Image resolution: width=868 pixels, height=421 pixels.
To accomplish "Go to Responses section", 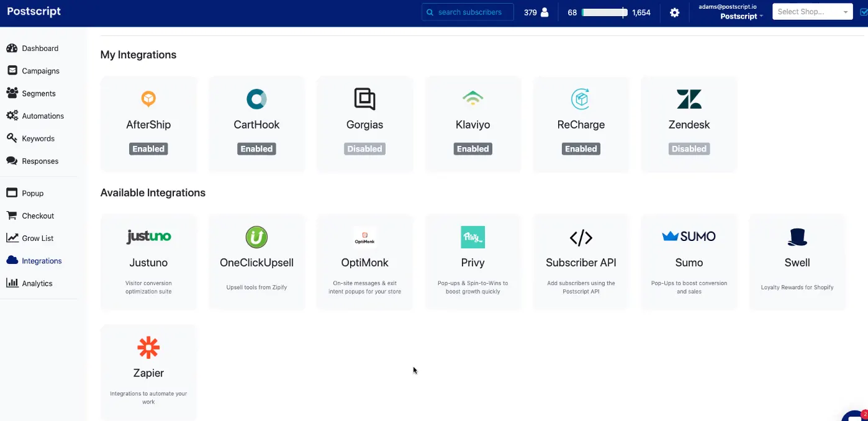I will [40, 161].
